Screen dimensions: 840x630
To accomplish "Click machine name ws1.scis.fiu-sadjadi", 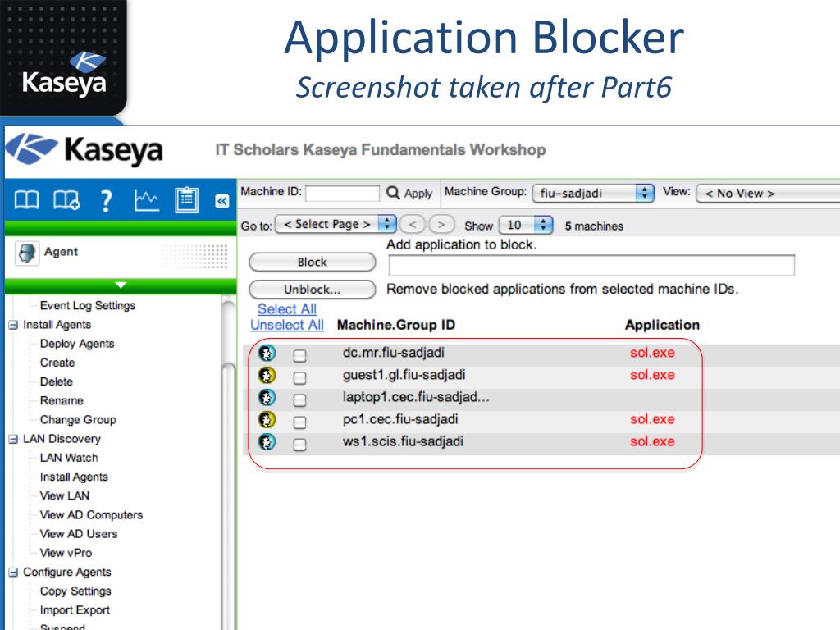I will click(x=403, y=441).
